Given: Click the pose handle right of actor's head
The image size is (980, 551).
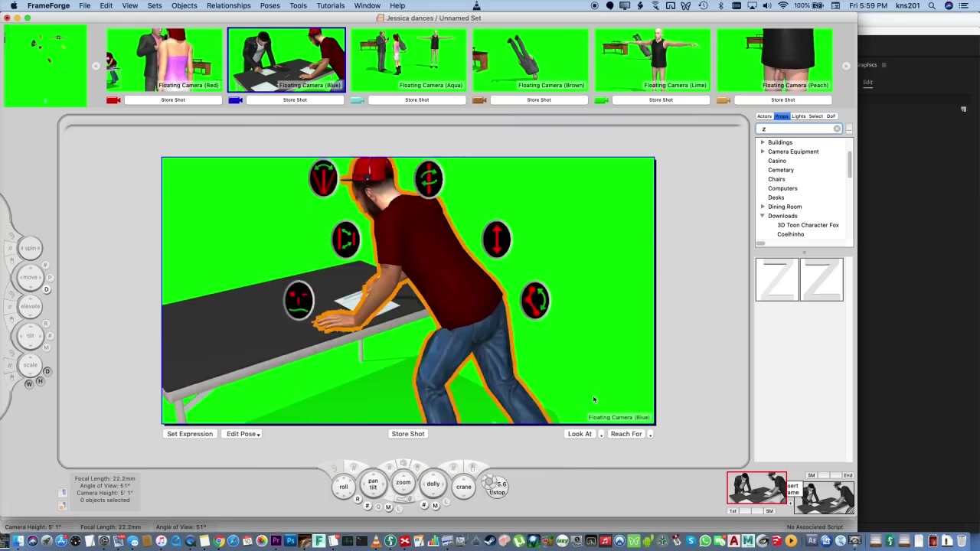Looking at the screenshot, I should coord(429,178).
